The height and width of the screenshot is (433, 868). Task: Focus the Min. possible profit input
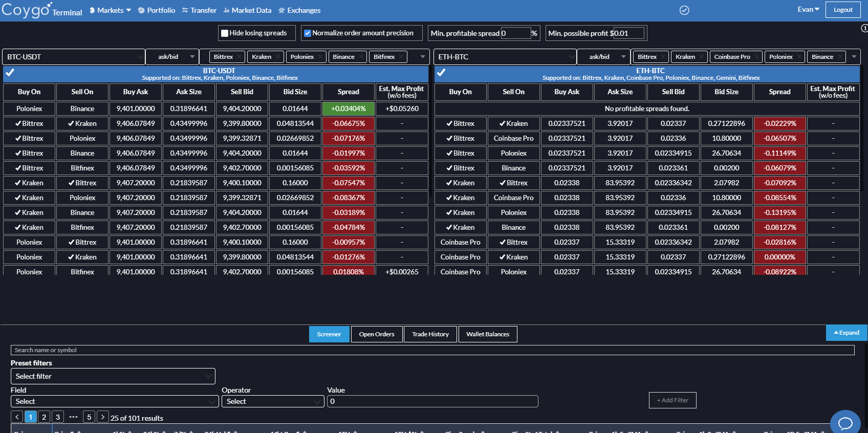coord(628,33)
